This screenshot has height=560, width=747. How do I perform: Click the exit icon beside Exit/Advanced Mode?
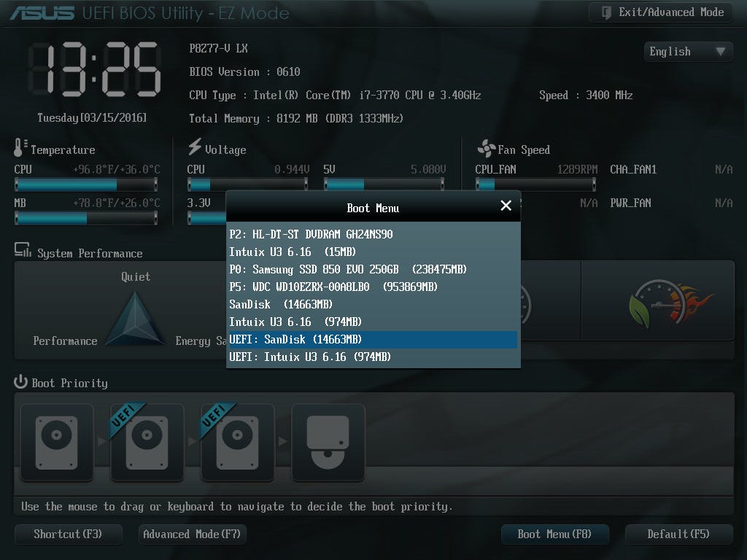(x=606, y=12)
